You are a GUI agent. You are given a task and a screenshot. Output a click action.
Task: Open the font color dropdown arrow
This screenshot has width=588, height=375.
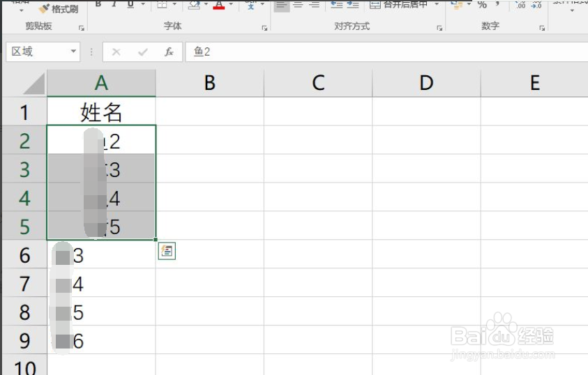pyautogui.click(x=231, y=4)
